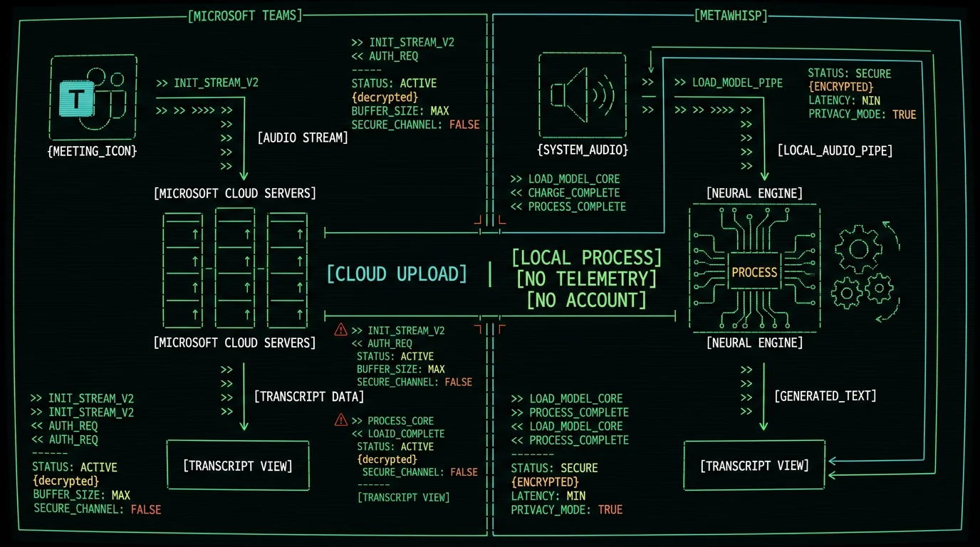Viewport: 980px width, 547px height.
Task: Click '>> INIT_STREAM_V2' next to the Teams icon
Action: [207, 83]
